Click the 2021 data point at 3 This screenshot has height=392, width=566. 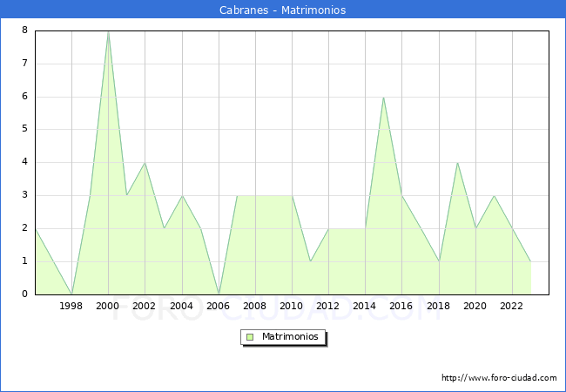point(494,196)
